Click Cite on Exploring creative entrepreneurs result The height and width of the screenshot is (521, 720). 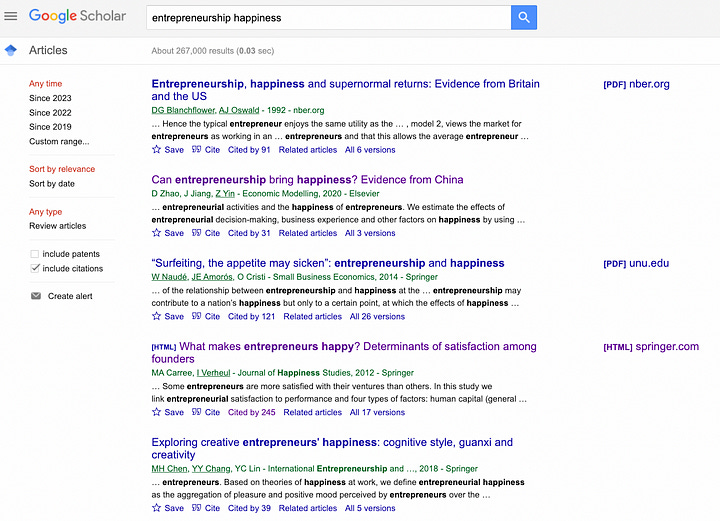tap(212, 508)
